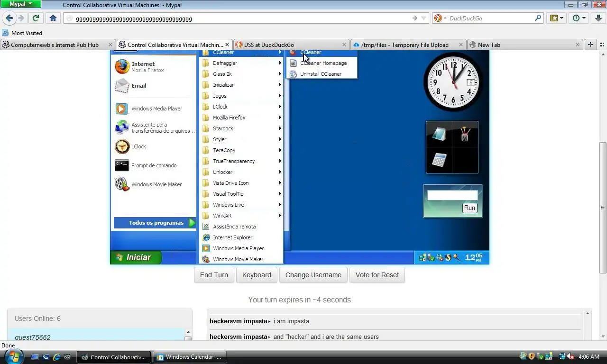Click the Change Username button

[x=313, y=275]
